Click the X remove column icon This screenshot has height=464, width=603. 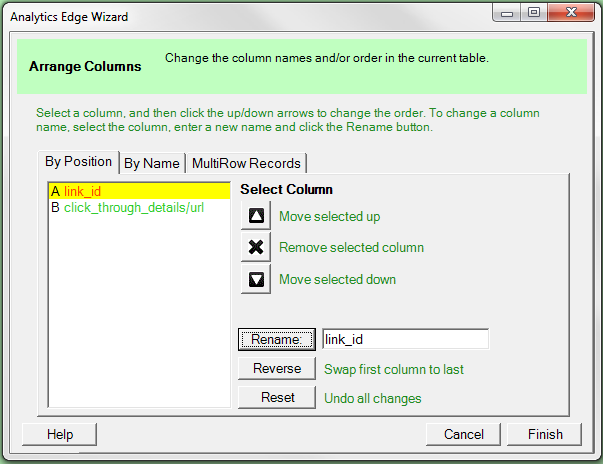tap(256, 247)
